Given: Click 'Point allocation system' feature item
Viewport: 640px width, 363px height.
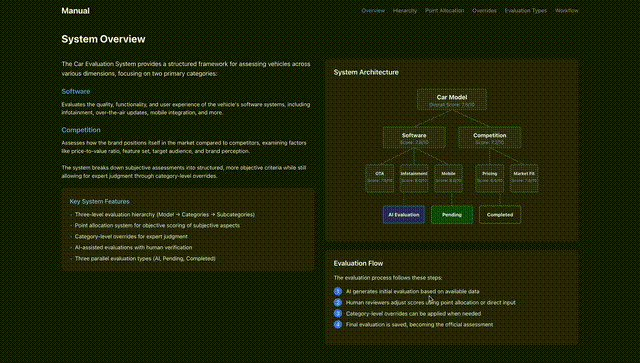Looking at the screenshot, I should coord(157,225).
